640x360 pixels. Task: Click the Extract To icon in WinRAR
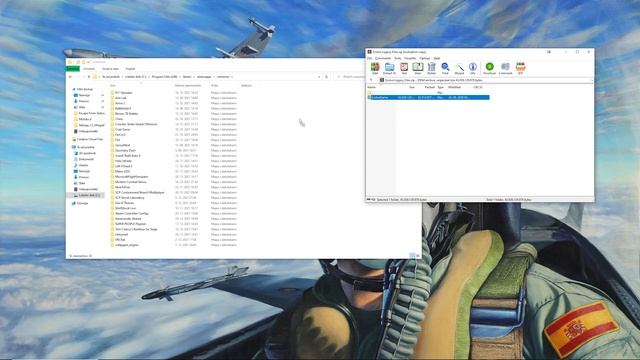tap(389, 68)
